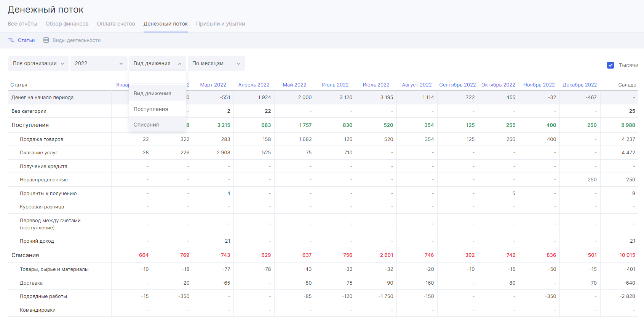
Task: Click the -10 015 Списания total
Action: coord(626,255)
